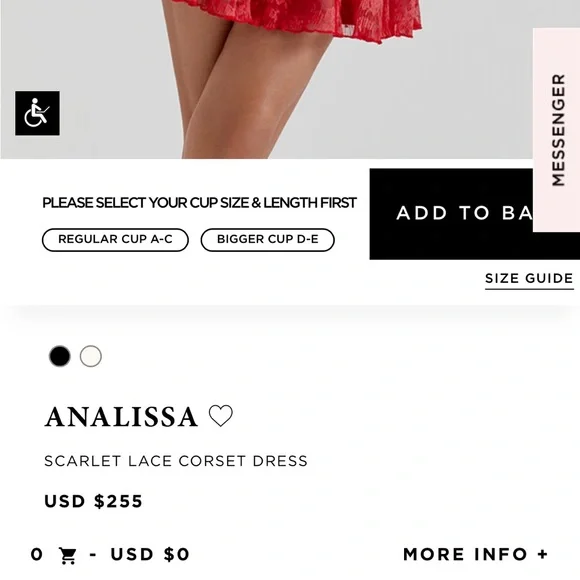Open cart total USD $0 summary
Screen dimensions: 580x580
150,554
